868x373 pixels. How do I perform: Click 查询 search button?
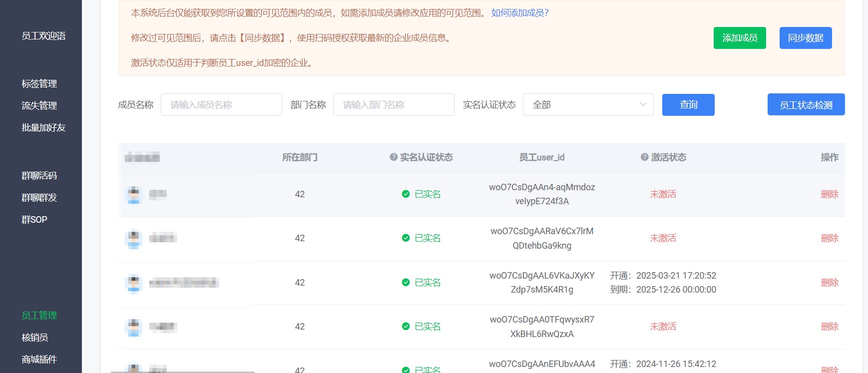(x=688, y=105)
